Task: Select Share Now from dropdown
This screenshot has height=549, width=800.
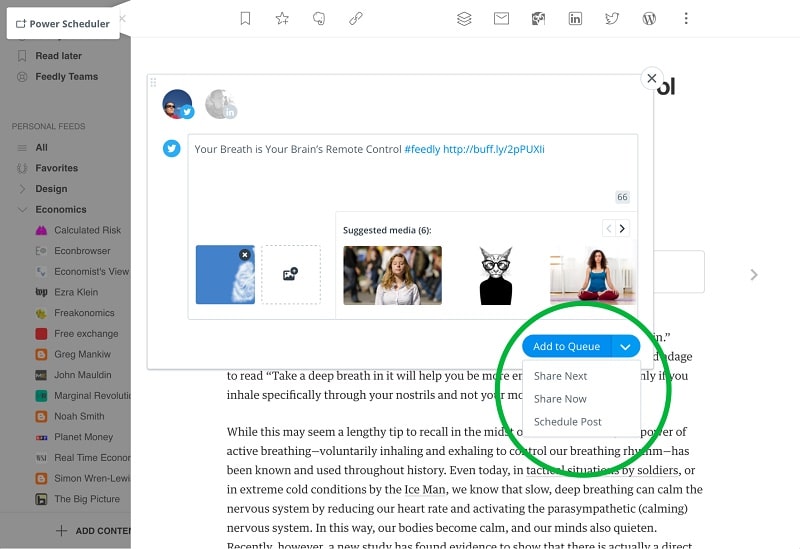Action: tap(560, 399)
